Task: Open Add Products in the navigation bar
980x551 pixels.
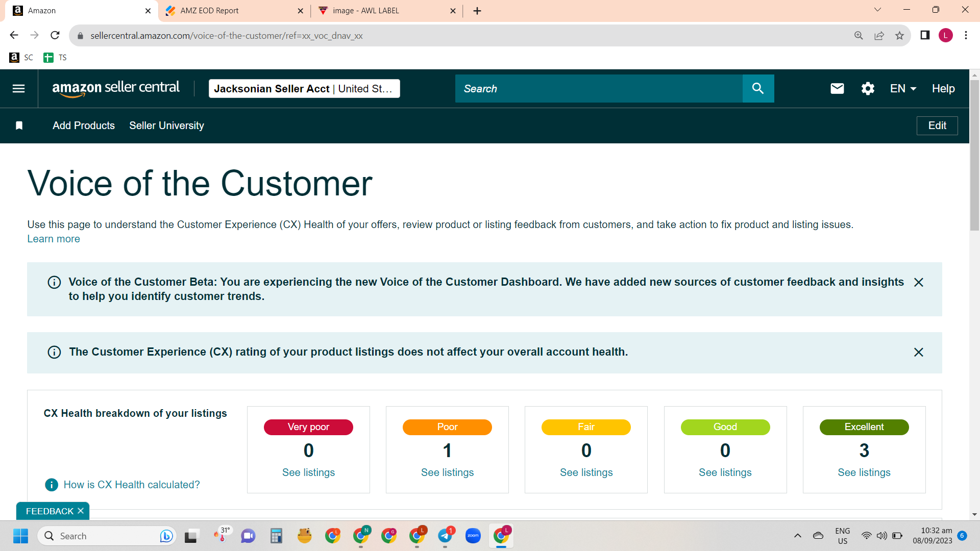Action: pyautogui.click(x=84, y=126)
